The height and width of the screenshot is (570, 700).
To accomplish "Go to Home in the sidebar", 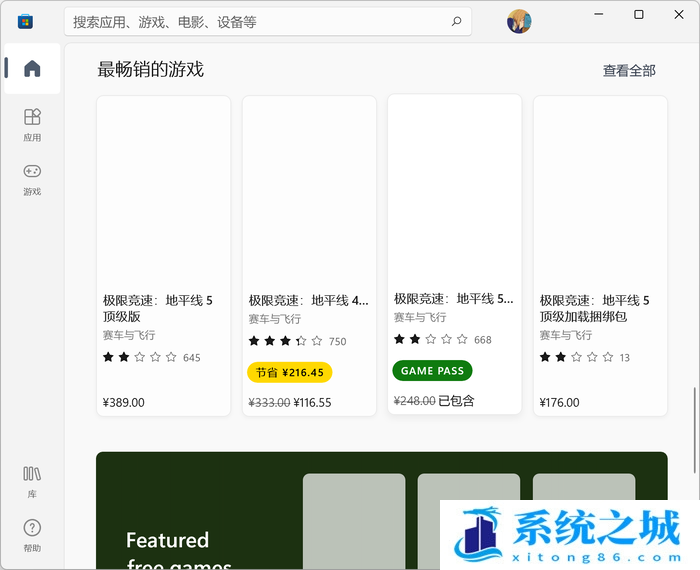I will coord(32,69).
